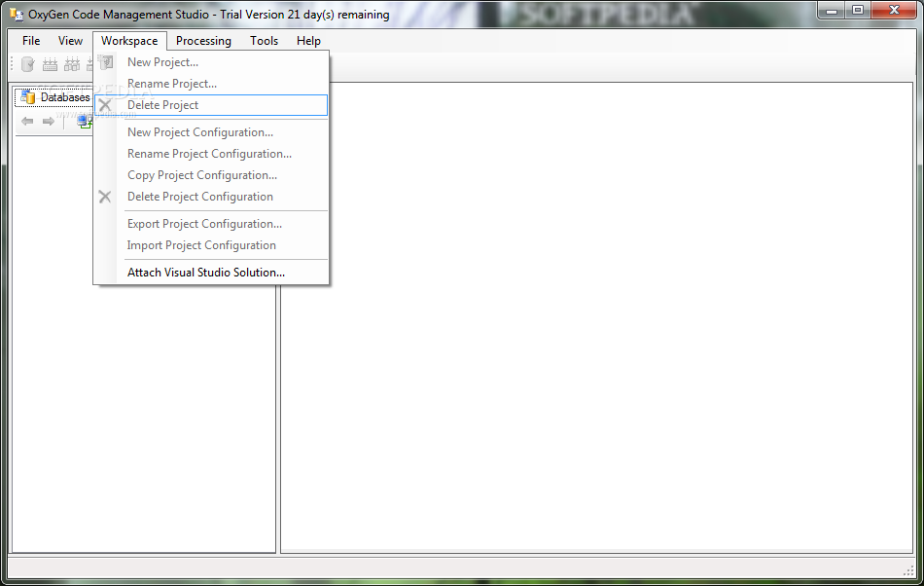Viewport: 924px width, 586px height.
Task: Click the forward arrow in Databases panel
Action: [x=49, y=121]
